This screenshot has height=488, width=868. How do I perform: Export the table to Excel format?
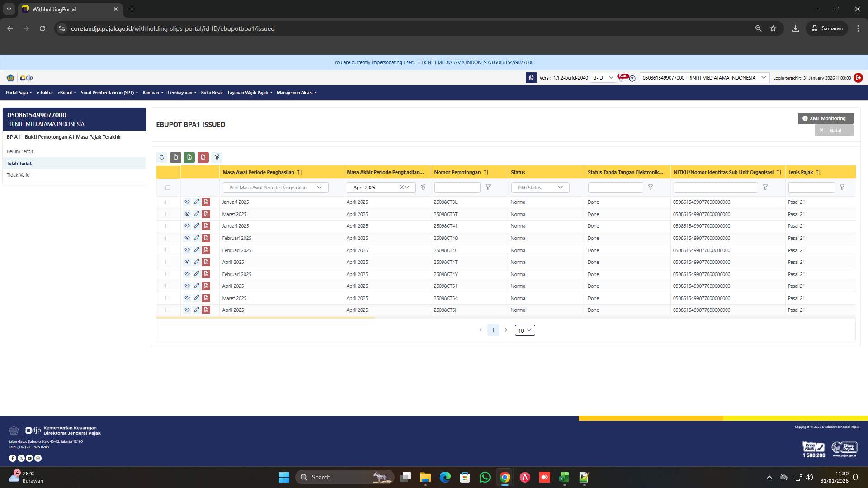click(189, 157)
